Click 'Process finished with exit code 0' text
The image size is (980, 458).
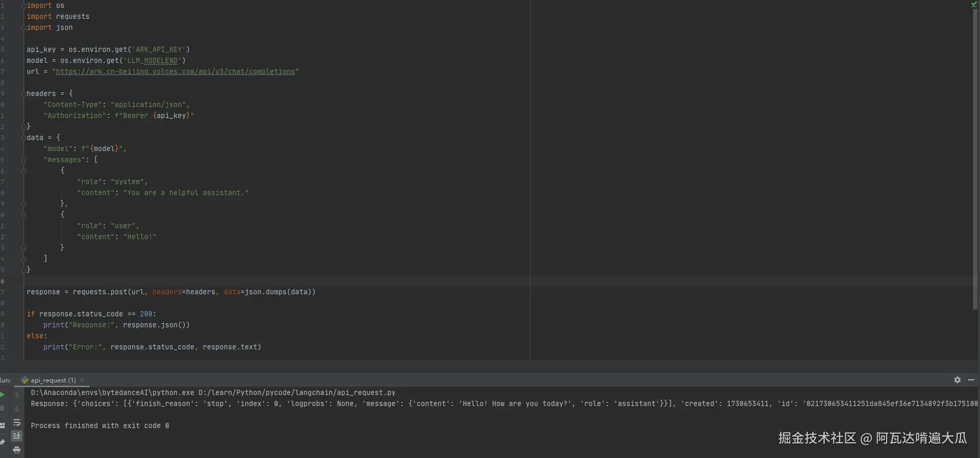[x=100, y=425]
